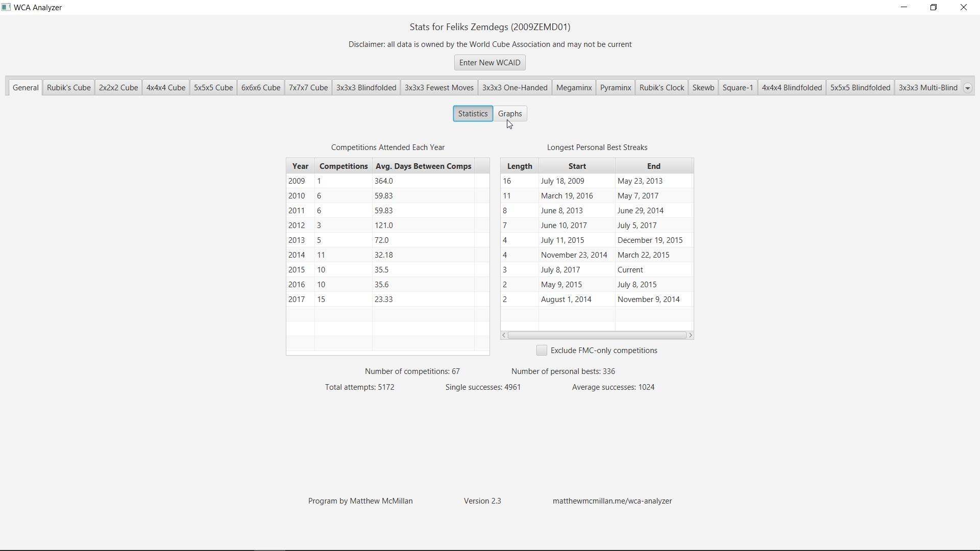
Task: Click the Version 2.3 label
Action: coord(482,501)
